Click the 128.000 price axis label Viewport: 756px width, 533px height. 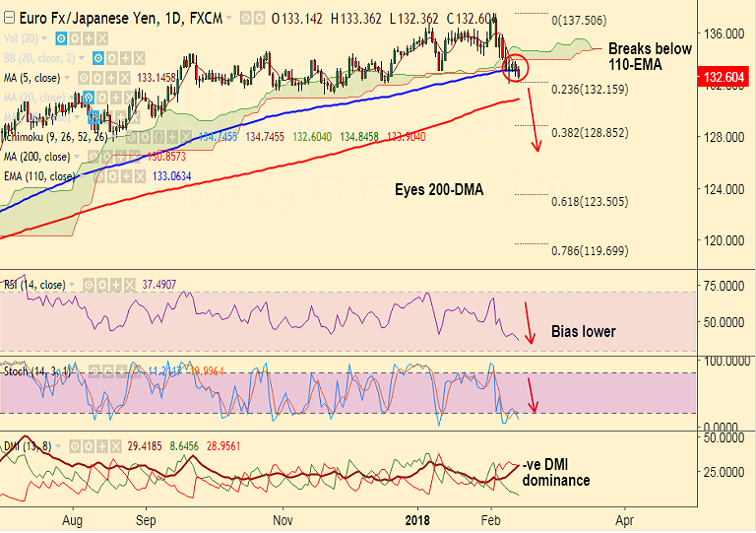[x=724, y=138]
